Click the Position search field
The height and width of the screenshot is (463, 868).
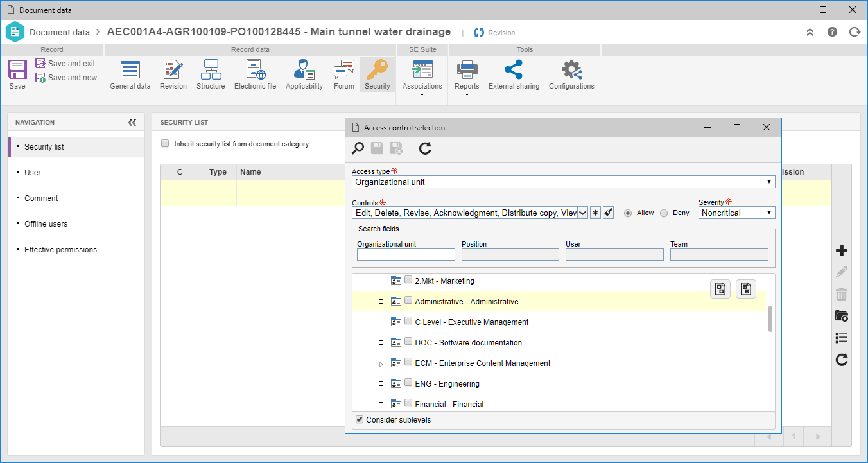click(x=510, y=254)
